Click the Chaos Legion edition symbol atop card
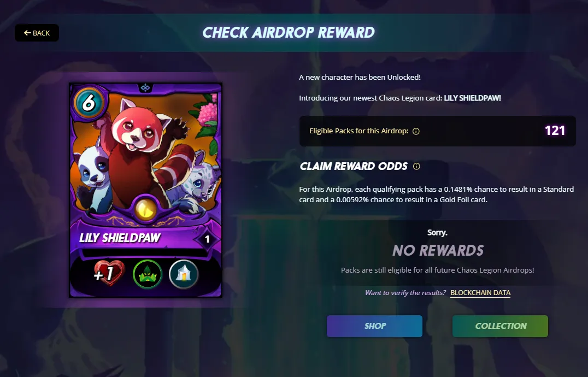 click(x=145, y=87)
